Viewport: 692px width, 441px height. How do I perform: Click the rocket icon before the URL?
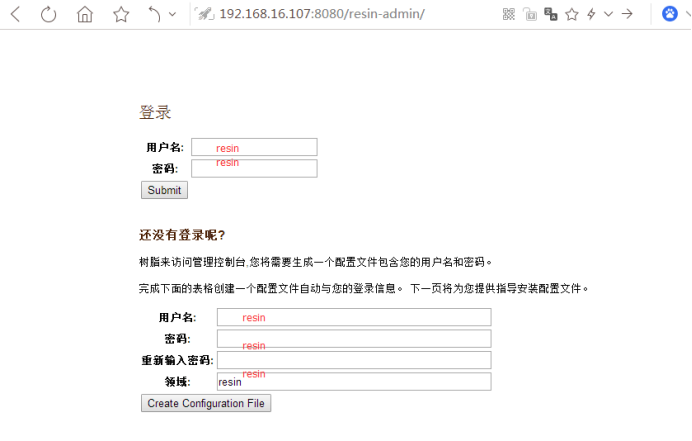203,14
